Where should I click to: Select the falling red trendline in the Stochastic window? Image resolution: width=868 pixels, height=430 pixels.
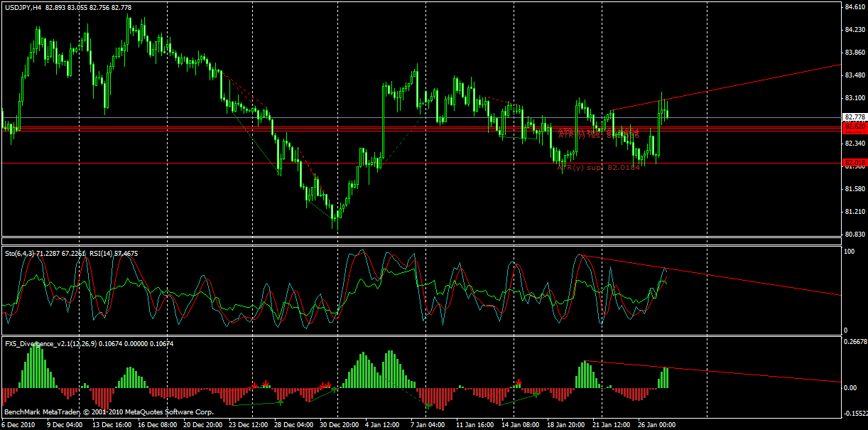click(710, 275)
